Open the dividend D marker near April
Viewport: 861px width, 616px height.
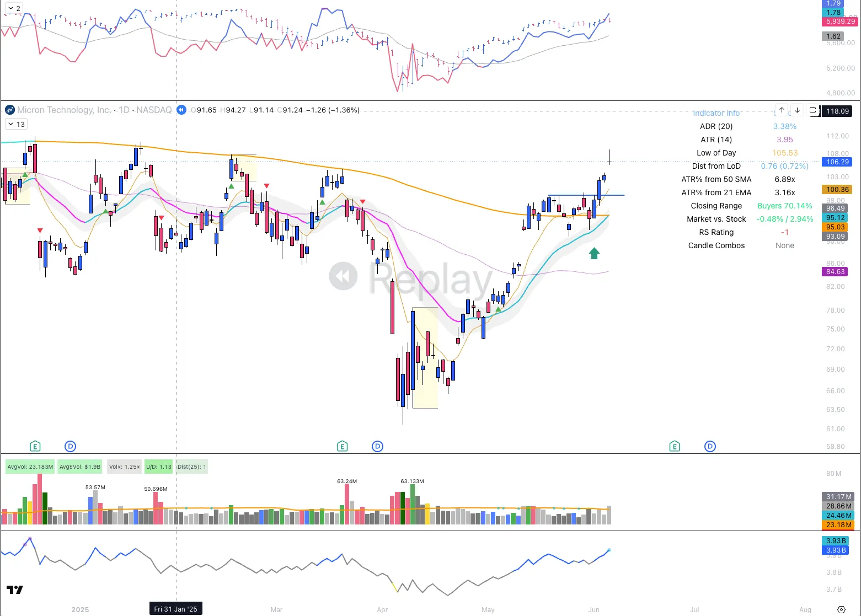[x=377, y=446]
